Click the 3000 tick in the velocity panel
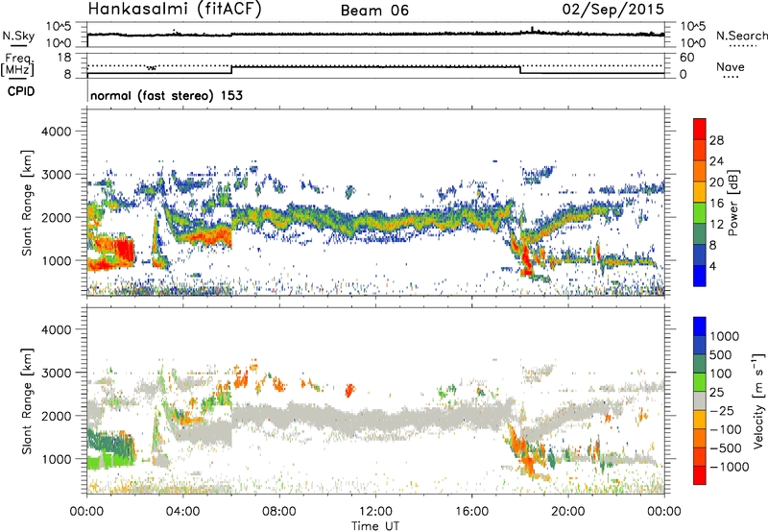Screen dimensions: 768x532 click(x=56, y=373)
